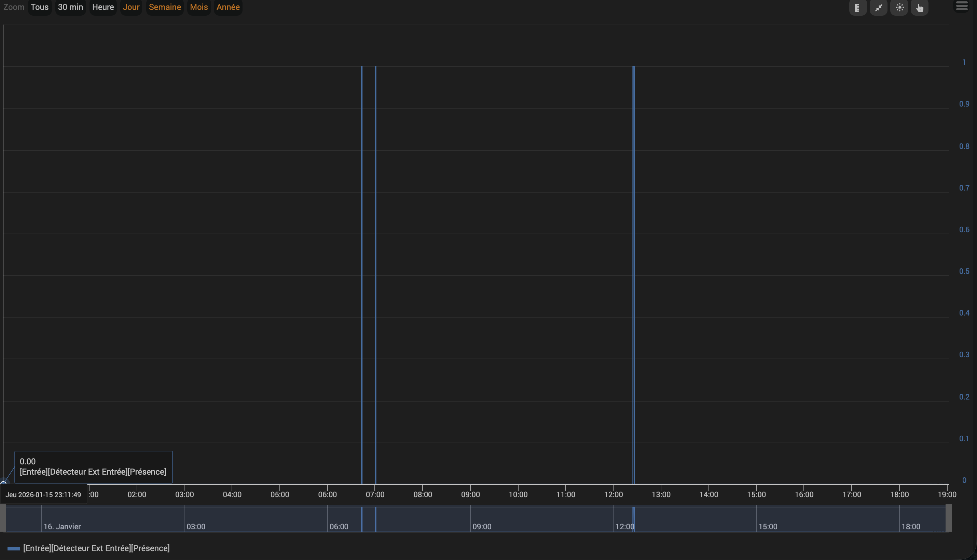
Task: Zoom chart to Heure range
Action: (103, 7)
